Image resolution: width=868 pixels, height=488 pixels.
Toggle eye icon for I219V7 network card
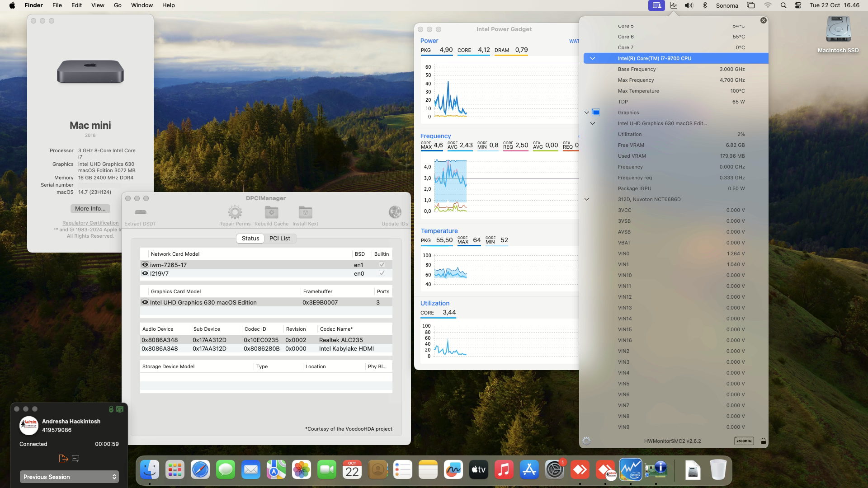click(x=145, y=273)
